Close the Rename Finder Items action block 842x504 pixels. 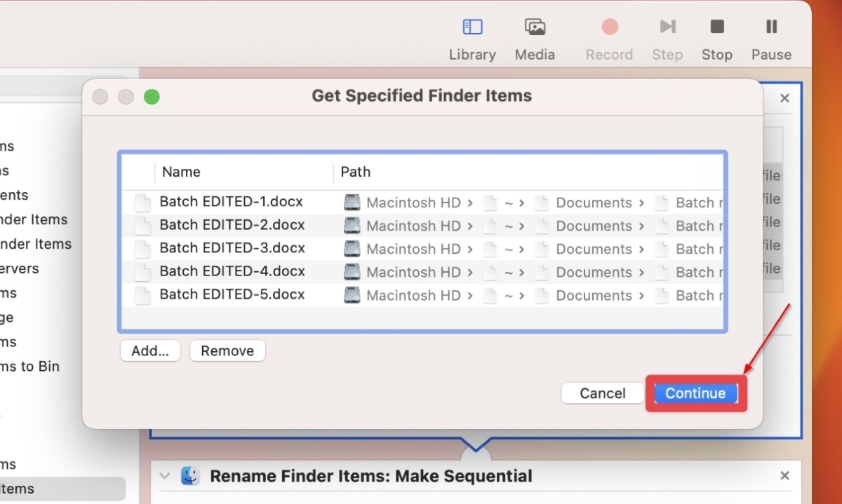[784, 475]
